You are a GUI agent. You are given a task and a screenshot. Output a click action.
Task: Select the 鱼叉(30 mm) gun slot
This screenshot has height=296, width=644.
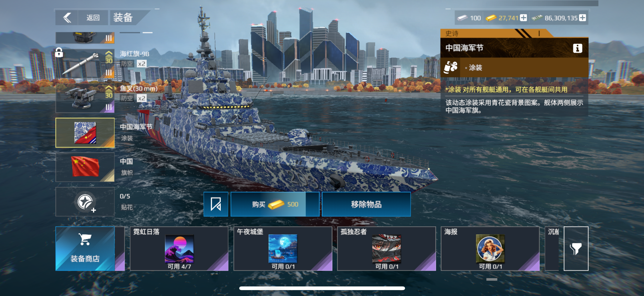(x=85, y=98)
